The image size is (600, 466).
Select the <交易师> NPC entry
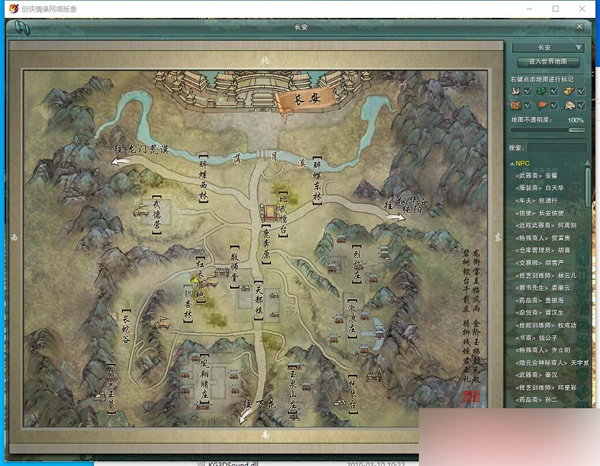[540, 263]
